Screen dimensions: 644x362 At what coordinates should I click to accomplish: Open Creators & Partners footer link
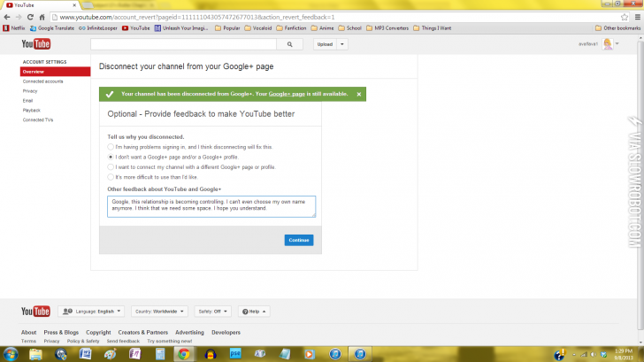[x=143, y=333]
